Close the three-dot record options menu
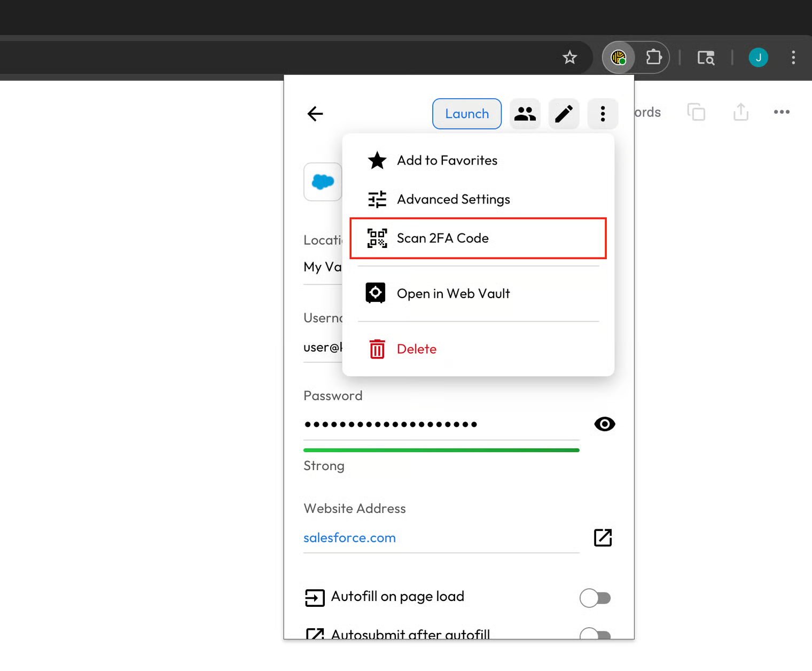The width and height of the screenshot is (812, 671). point(603,114)
